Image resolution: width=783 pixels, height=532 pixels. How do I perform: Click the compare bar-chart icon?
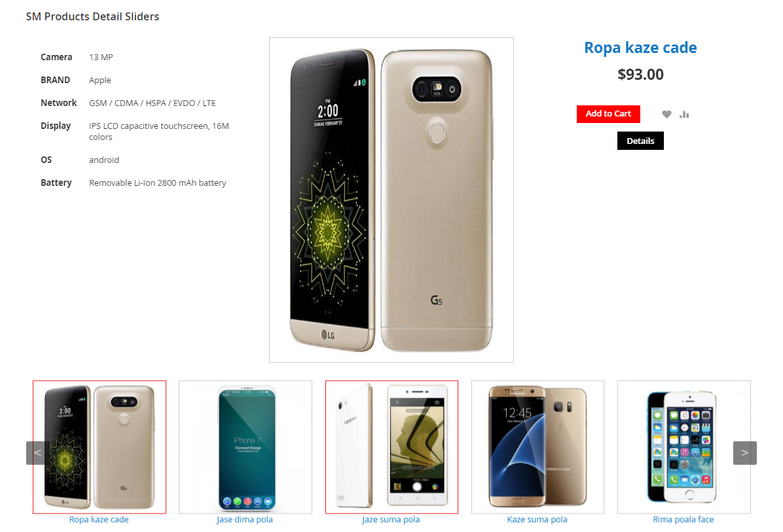684,115
